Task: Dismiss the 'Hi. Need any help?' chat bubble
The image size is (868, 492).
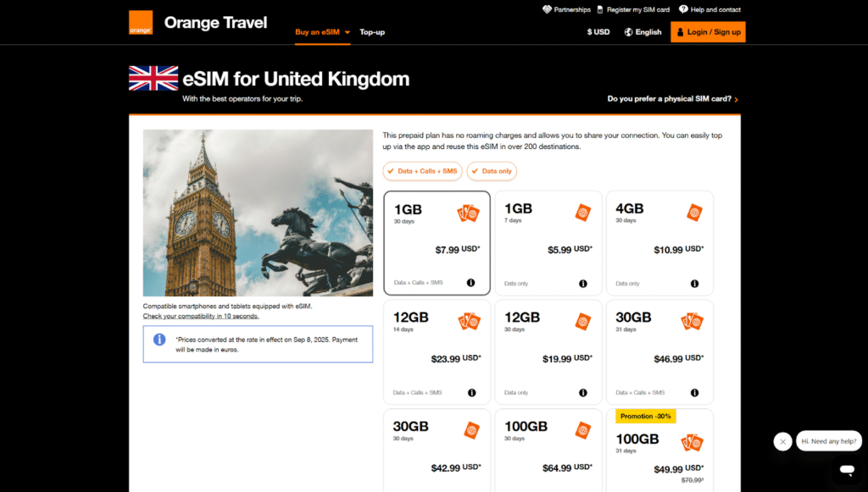Action: click(x=782, y=442)
